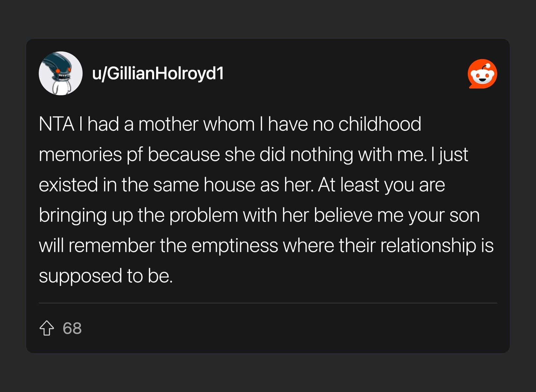The image size is (536, 392).
Task: Click the closing text "supposed to be."
Action: (106, 276)
